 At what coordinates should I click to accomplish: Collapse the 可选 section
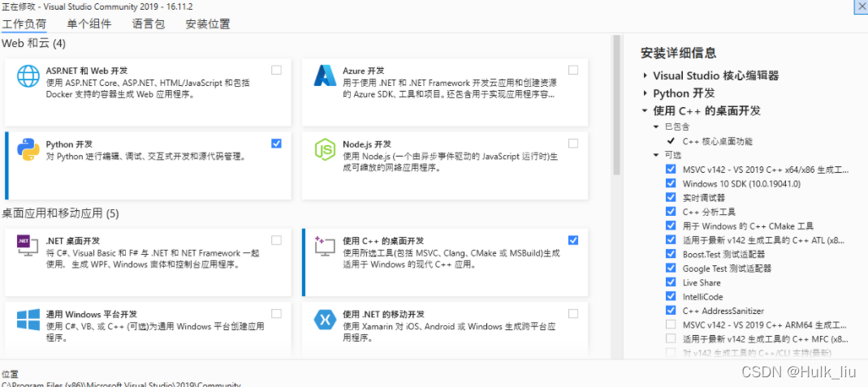click(657, 155)
